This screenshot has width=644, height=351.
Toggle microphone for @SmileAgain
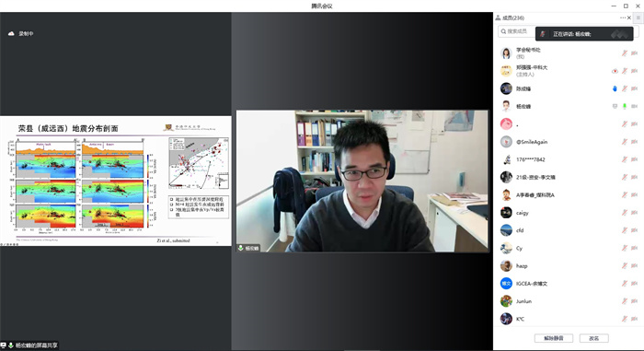tap(625, 142)
